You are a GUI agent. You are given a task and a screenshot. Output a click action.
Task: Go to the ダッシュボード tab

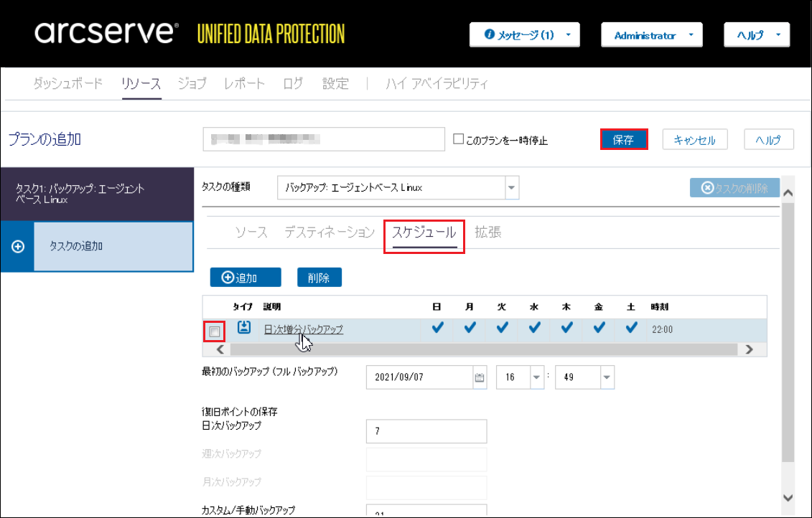67,83
